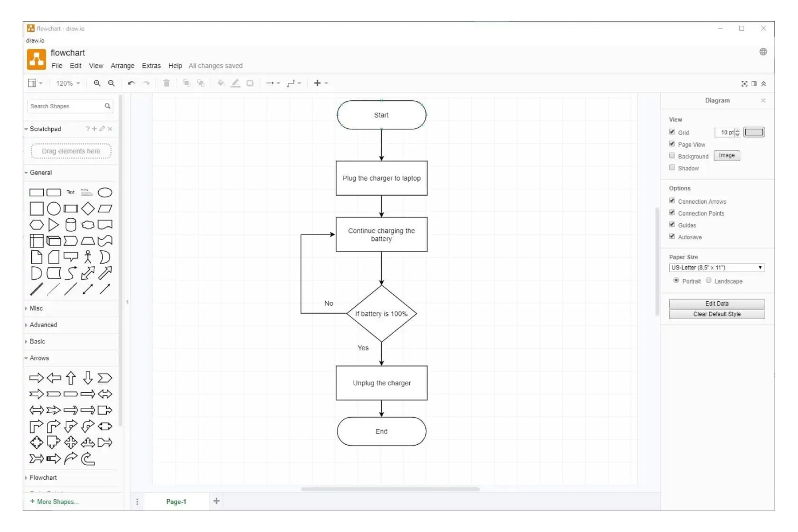Open the Extras menu
Screen dimensions: 798x532
coord(151,65)
